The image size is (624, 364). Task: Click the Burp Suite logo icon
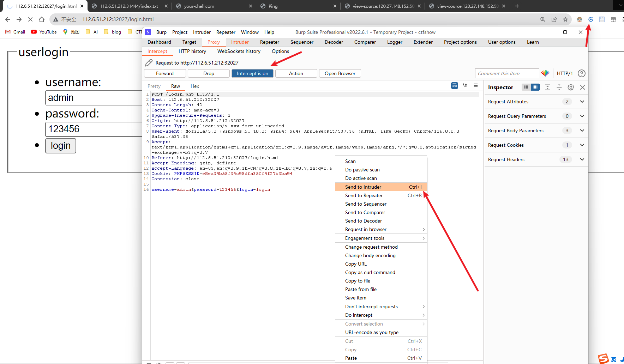(x=148, y=32)
